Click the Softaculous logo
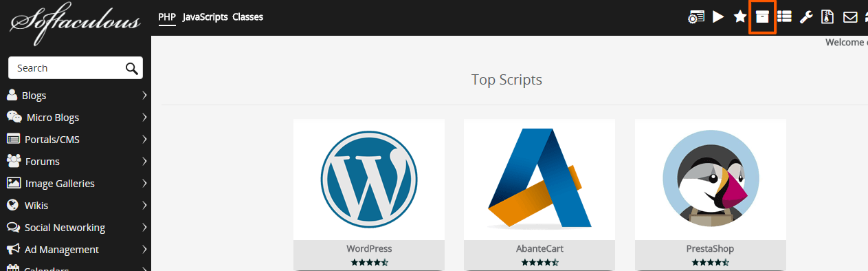868x271 pixels. (x=76, y=23)
